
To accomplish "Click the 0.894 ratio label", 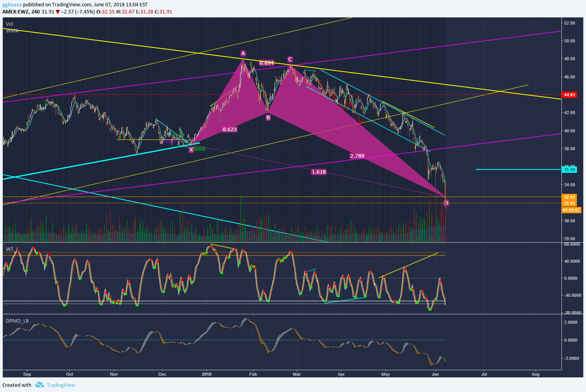I will [x=267, y=63].
